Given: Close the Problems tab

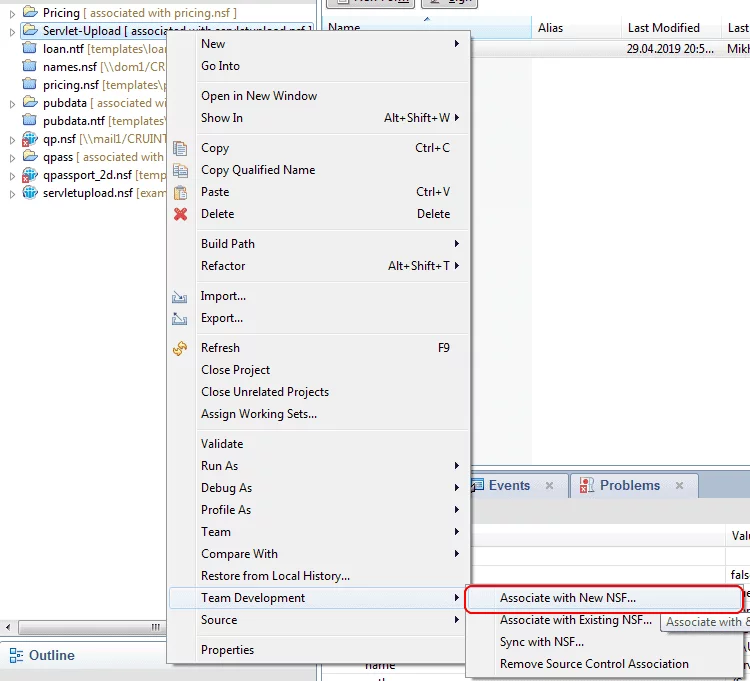Looking at the screenshot, I should coord(680,486).
